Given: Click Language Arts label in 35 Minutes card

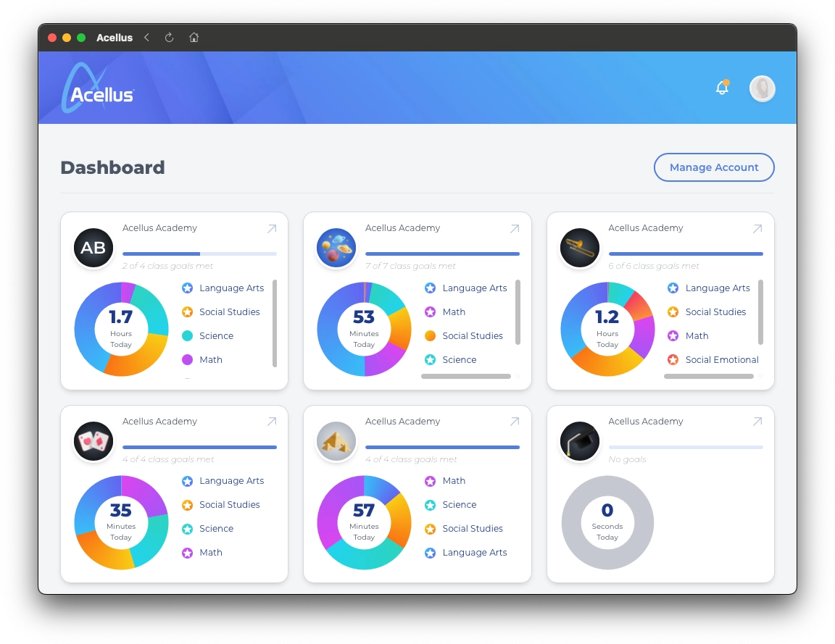Looking at the screenshot, I should pos(232,480).
